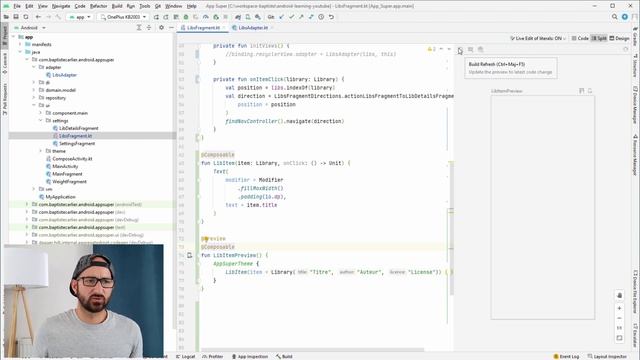Open the Profiler tool window

pos(213,356)
